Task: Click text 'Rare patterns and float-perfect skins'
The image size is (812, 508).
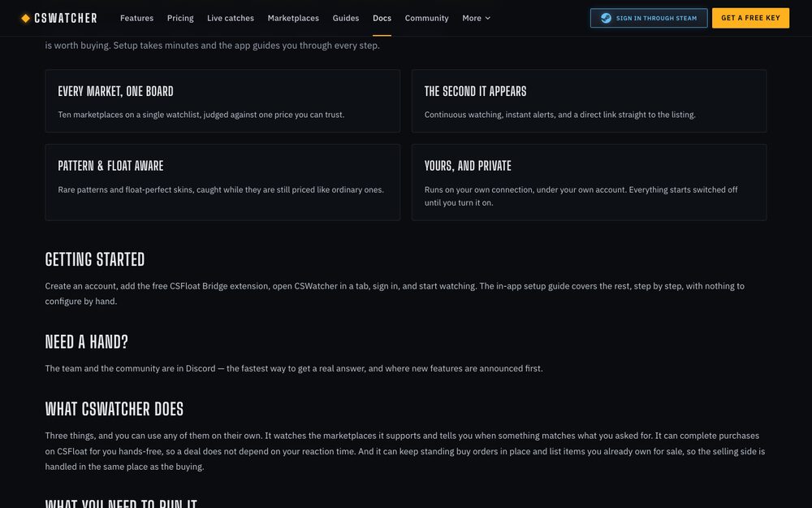Action: pos(126,189)
